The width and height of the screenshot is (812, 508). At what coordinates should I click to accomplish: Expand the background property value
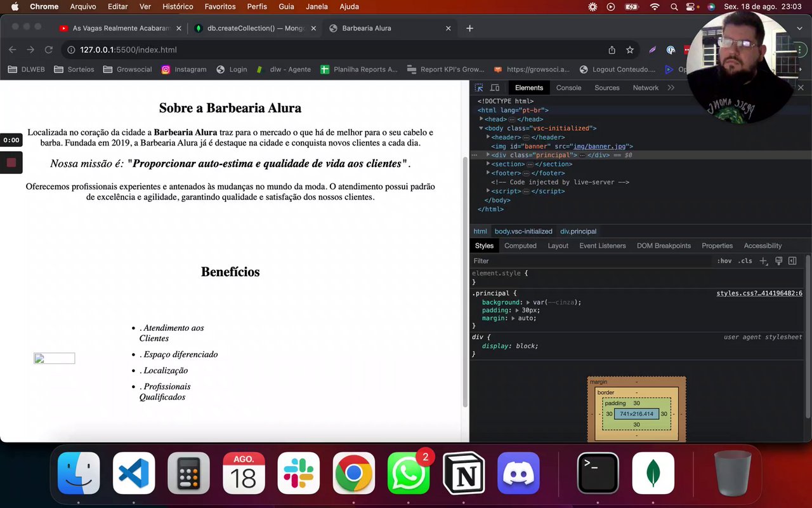pos(528,302)
